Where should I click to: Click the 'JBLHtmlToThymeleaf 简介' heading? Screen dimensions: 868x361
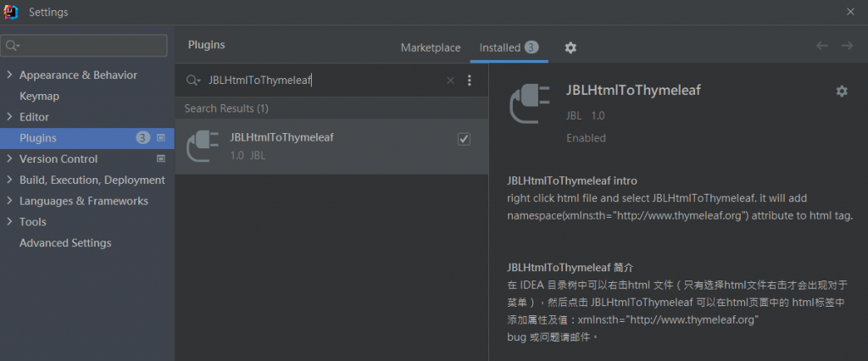click(570, 268)
